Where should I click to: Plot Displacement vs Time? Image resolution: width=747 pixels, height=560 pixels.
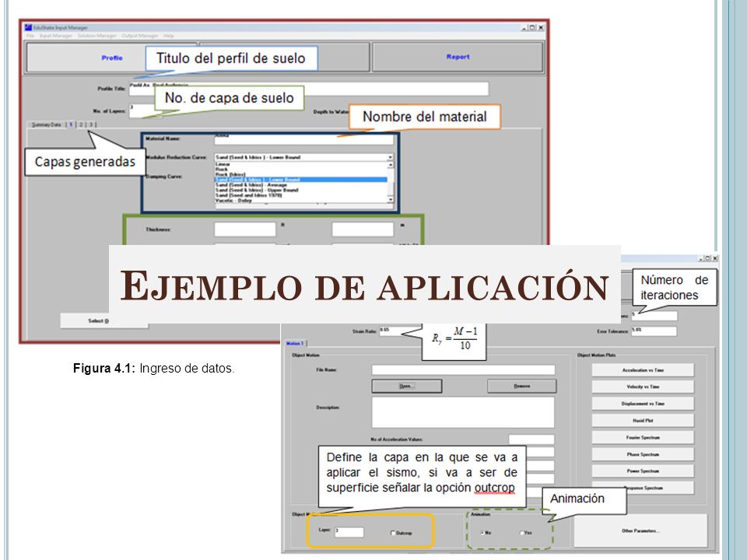pyautogui.click(x=643, y=404)
